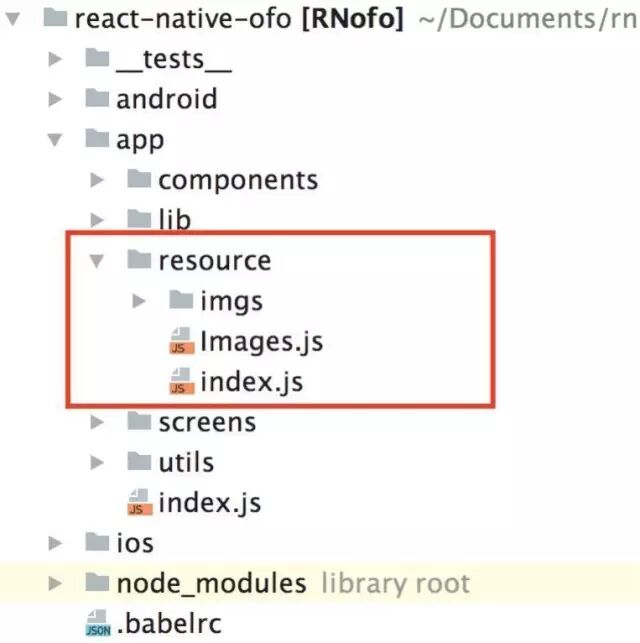
Task: Click the JS icon of index.js under resource
Action: pyautogui.click(x=182, y=381)
